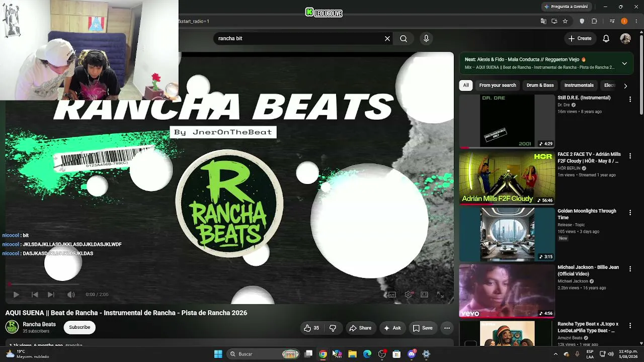Viewport: 644px width, 362px height.
Task: Toggle subtitles in the video player
Action: pos(392,295)
